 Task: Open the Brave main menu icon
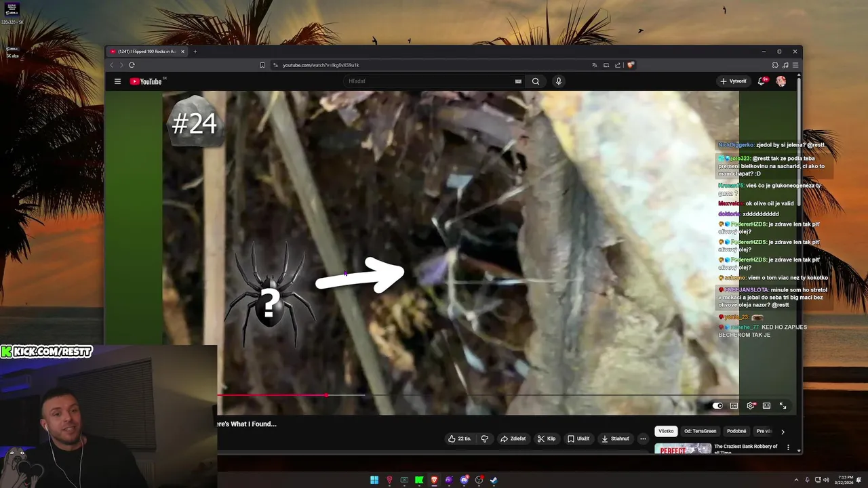click(795, 65)
